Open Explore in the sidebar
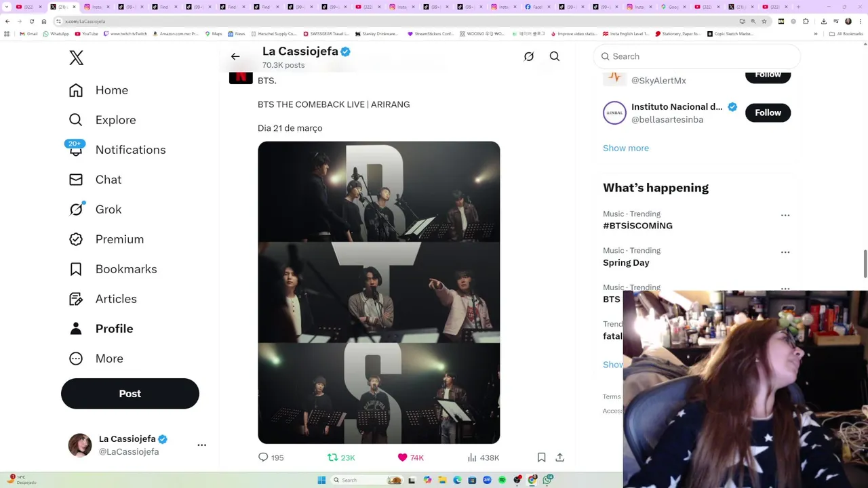Image resolution: width=868 pixels, height=488 pixels. point(102,120)
